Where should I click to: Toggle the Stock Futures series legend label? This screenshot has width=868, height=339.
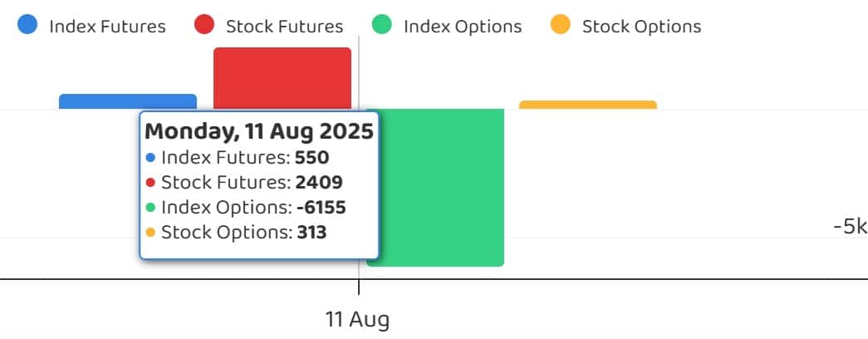tap(285, 26)
